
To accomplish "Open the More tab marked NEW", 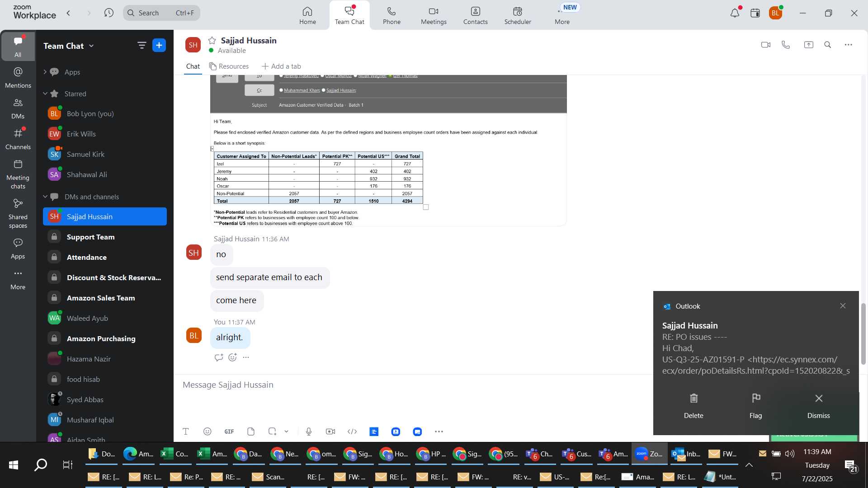I will coord(562,15).
